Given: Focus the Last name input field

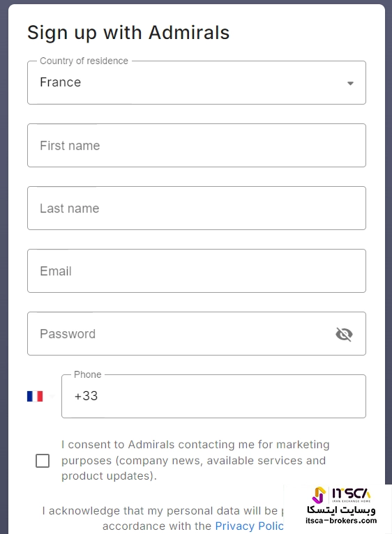Looking at the screenshot, I should 197,208.
